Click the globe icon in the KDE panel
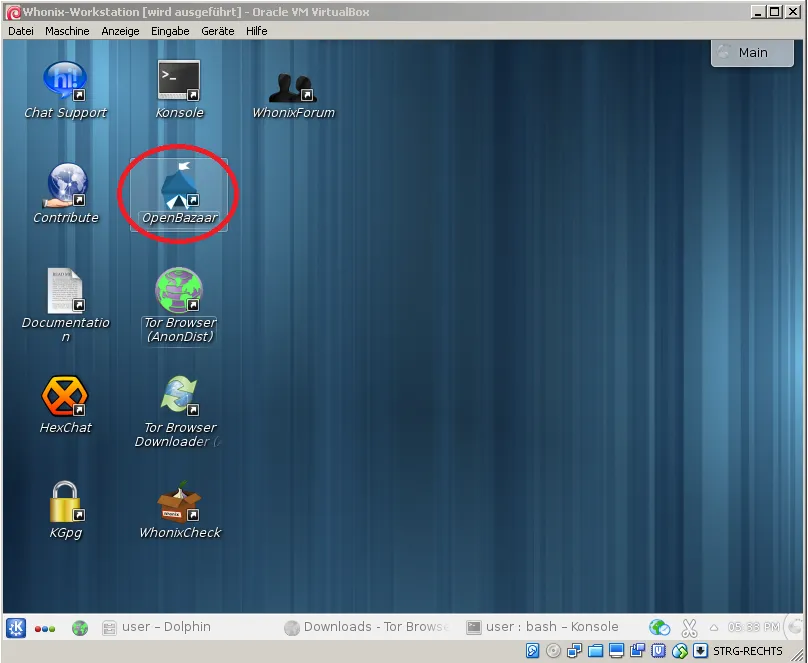This screenshot has height=663, width=808. tap(80, 628)
